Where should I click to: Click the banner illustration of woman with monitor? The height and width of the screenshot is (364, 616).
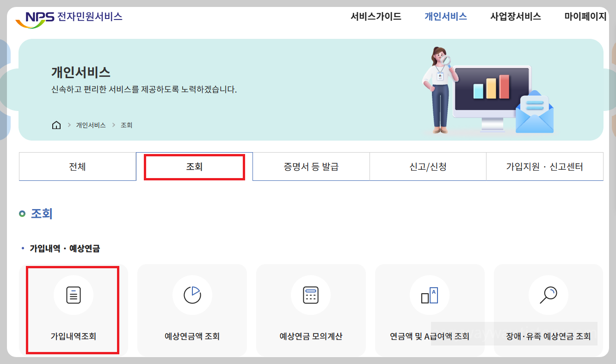488,90
